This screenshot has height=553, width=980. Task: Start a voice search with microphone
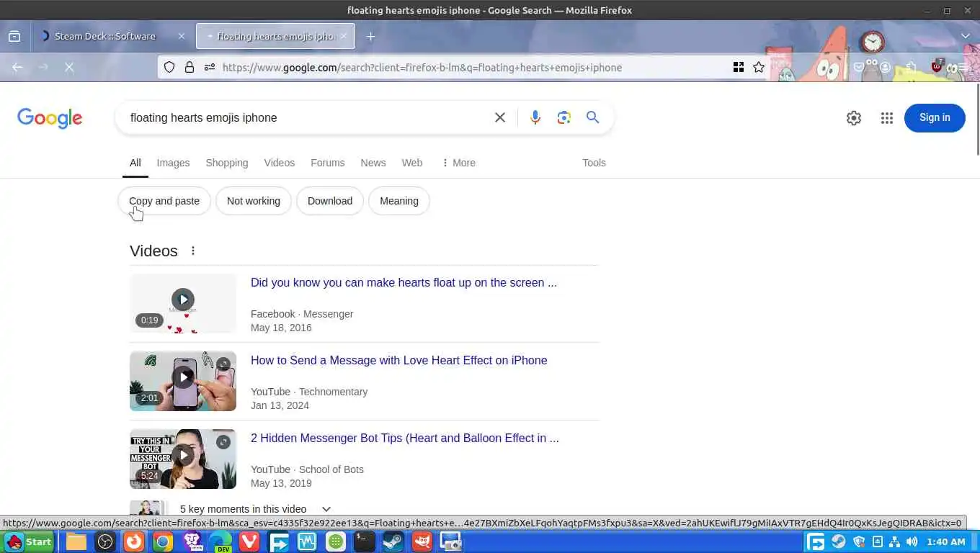[535, 117]
